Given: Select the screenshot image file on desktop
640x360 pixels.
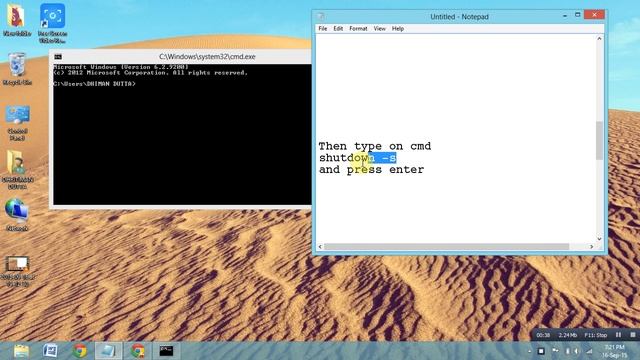Looking at the screenshot, I should (17, 270).
